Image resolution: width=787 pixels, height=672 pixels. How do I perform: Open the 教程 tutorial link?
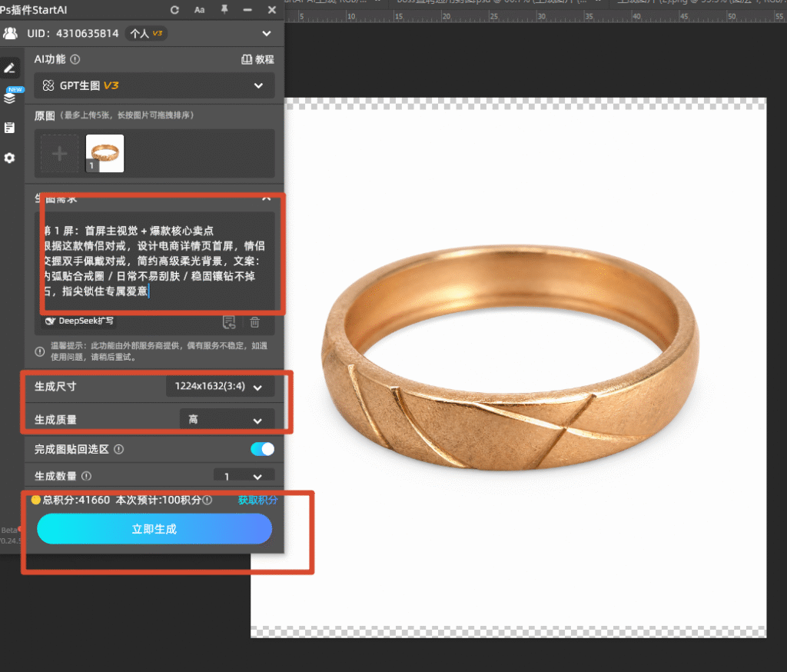258,59
